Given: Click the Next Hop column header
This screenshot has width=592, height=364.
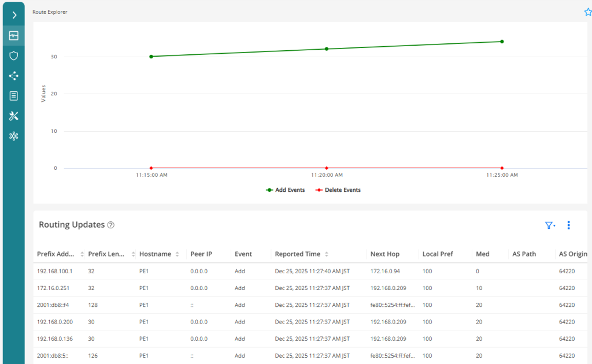Looking at the screenshot, I should coord(384,254).
